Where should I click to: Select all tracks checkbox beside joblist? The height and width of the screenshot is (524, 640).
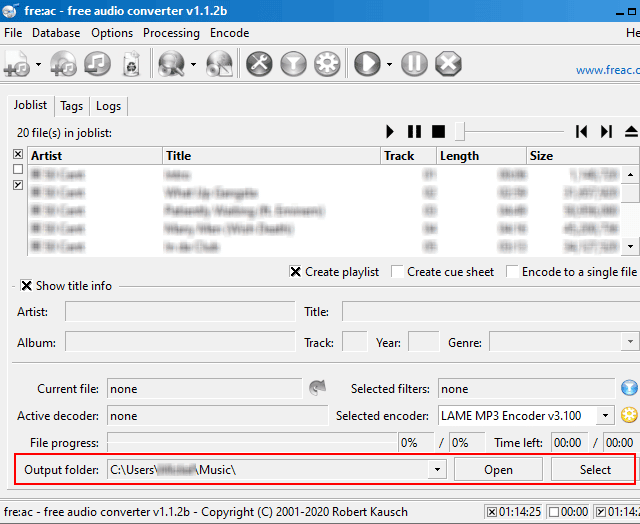coord(18,154)
